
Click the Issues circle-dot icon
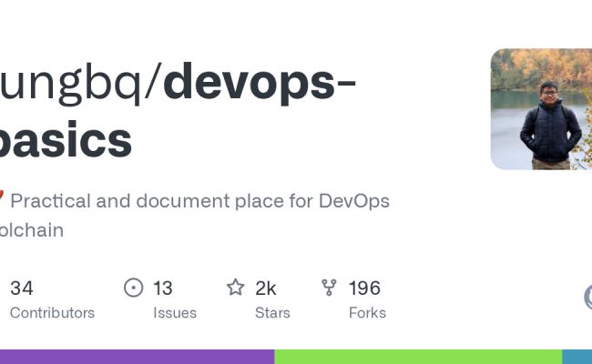[x=133, y=288]
